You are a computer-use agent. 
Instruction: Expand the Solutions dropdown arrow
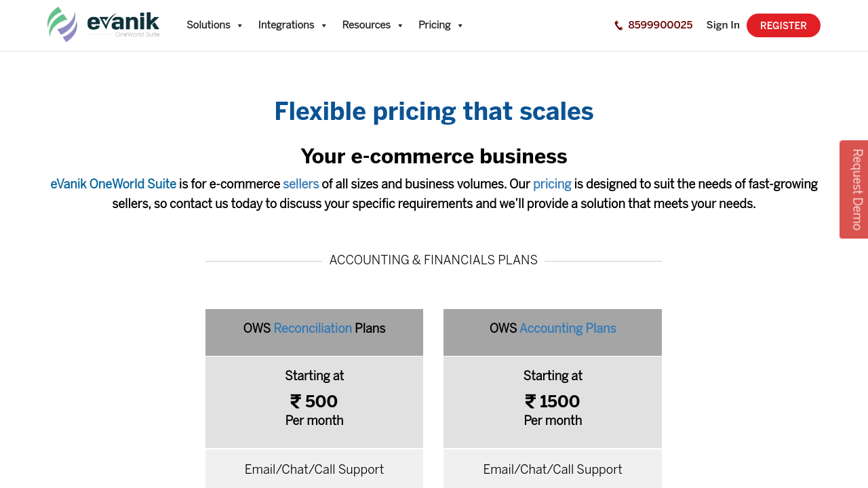(239, 26)
